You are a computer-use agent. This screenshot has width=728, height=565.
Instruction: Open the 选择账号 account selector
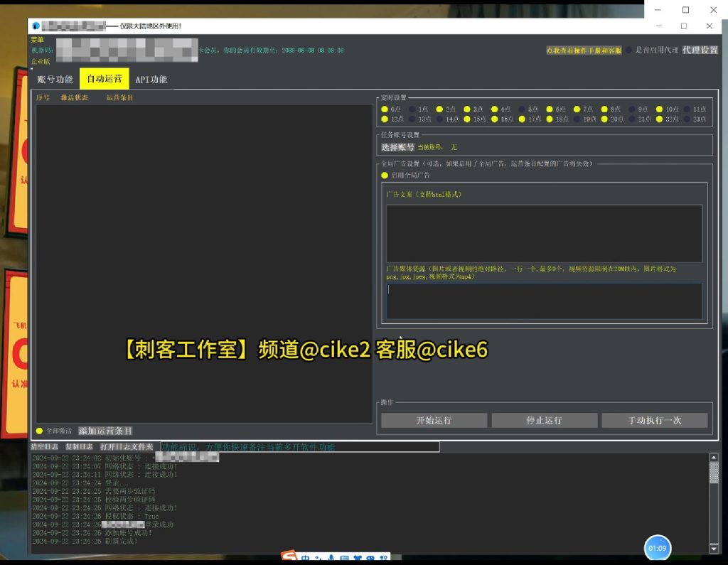pos(397,147)
